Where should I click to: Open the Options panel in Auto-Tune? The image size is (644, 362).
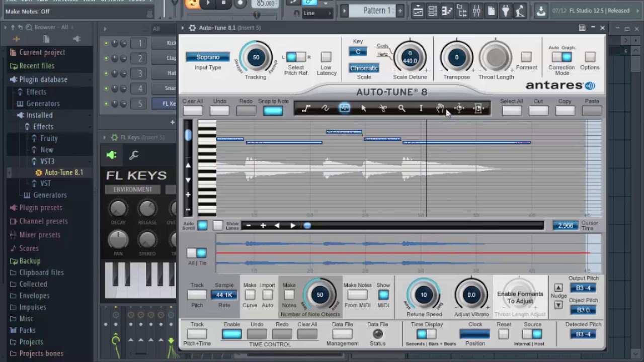coord(590,57)
